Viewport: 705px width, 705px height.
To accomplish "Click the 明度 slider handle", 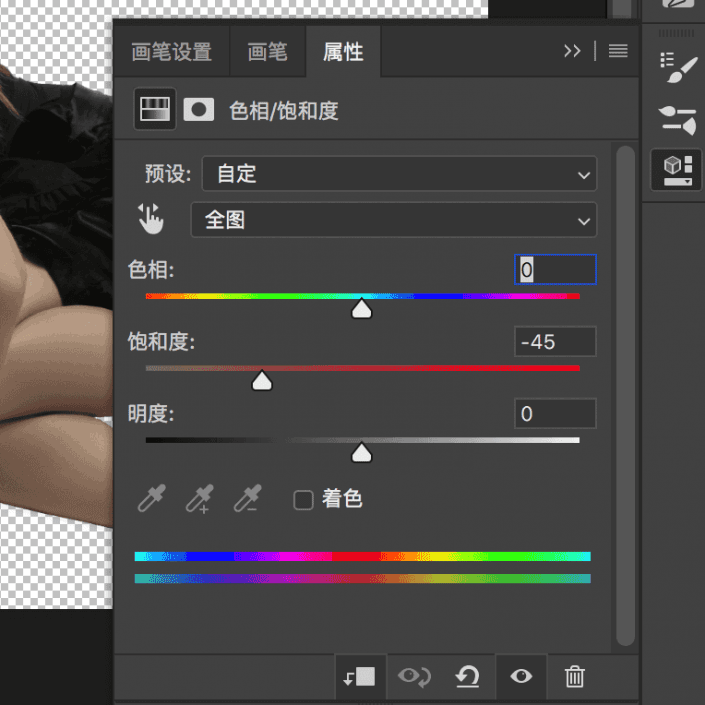I will coord(361,452).
